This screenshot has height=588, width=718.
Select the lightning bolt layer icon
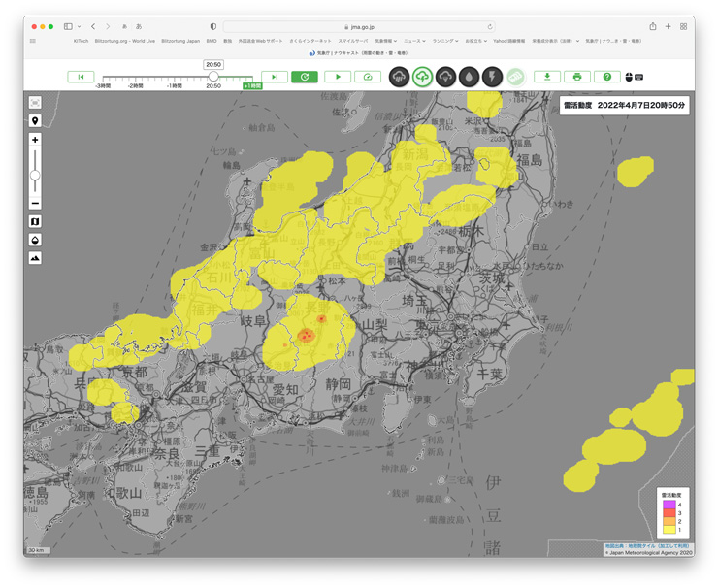(x=492, y=77)
